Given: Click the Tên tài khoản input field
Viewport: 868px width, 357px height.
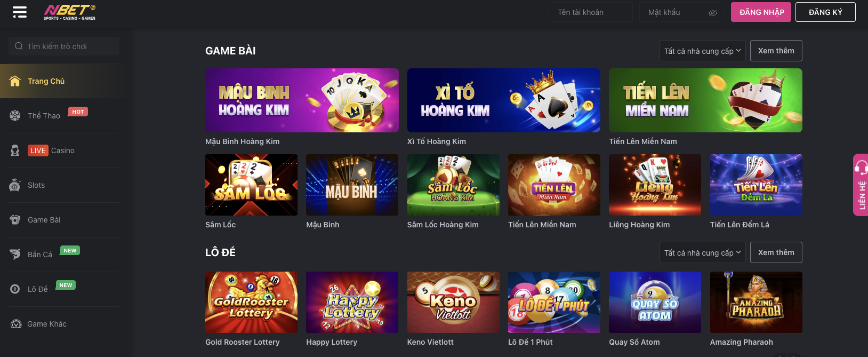Looking at the screenshot, I should 590,12.
